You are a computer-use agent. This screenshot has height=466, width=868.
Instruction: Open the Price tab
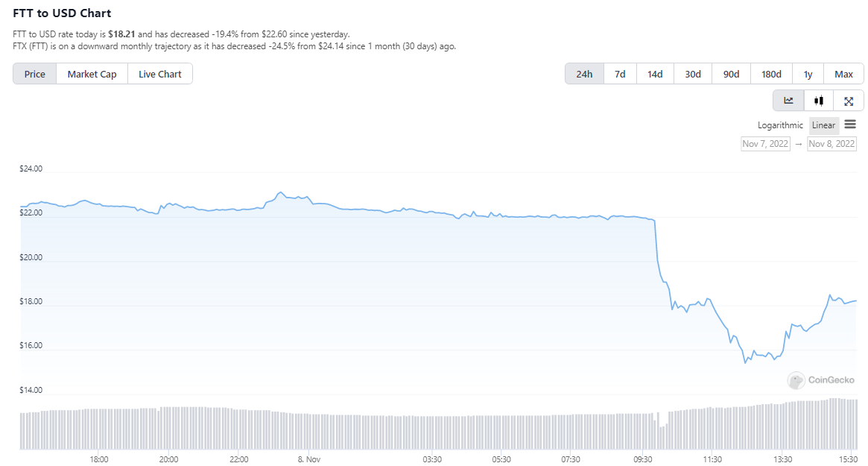(34, 74)
